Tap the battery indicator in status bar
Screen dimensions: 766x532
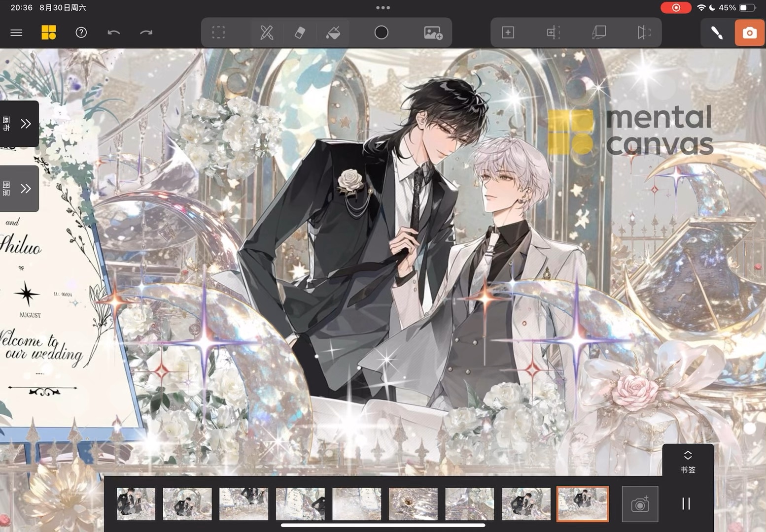[747, 7]
